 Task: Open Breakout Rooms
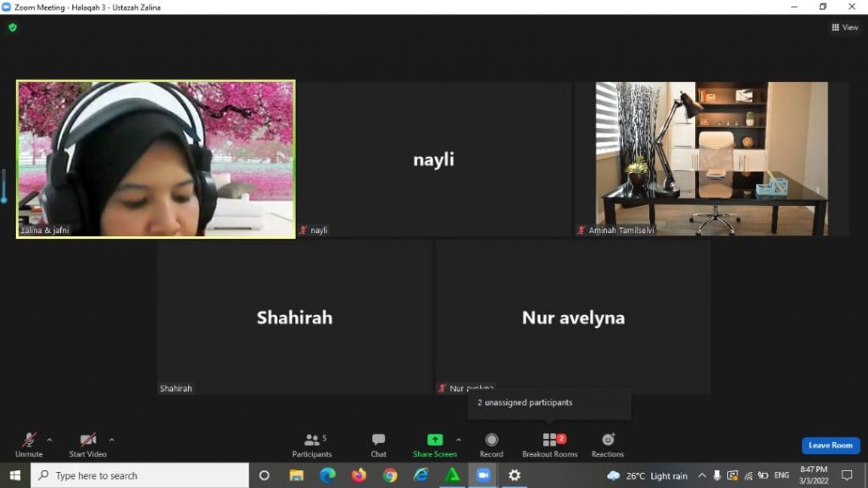549,445
